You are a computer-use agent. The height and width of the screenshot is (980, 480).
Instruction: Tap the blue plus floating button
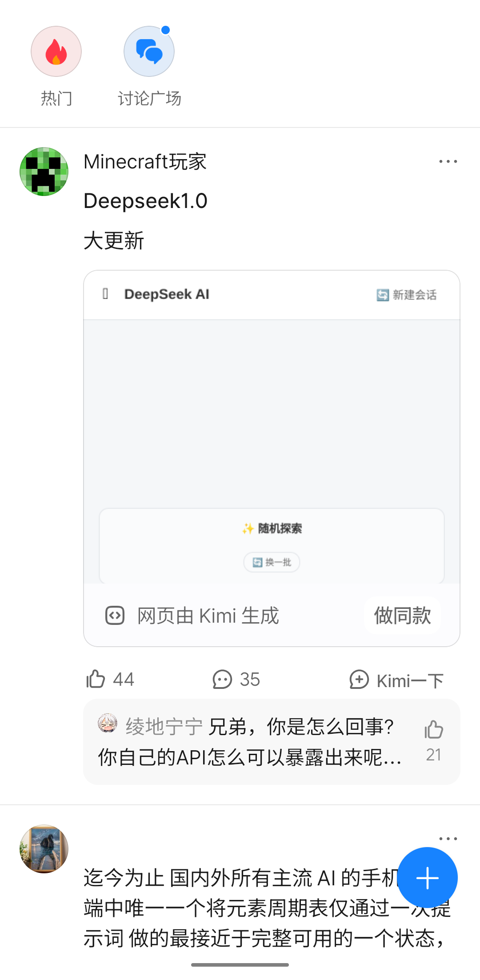click(x=427, y=878)
